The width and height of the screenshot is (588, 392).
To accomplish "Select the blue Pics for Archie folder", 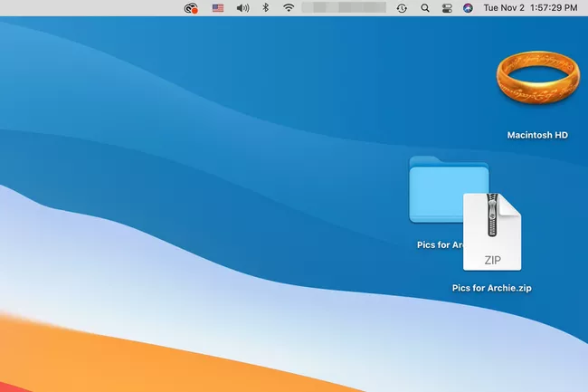I will pos(439,190).
